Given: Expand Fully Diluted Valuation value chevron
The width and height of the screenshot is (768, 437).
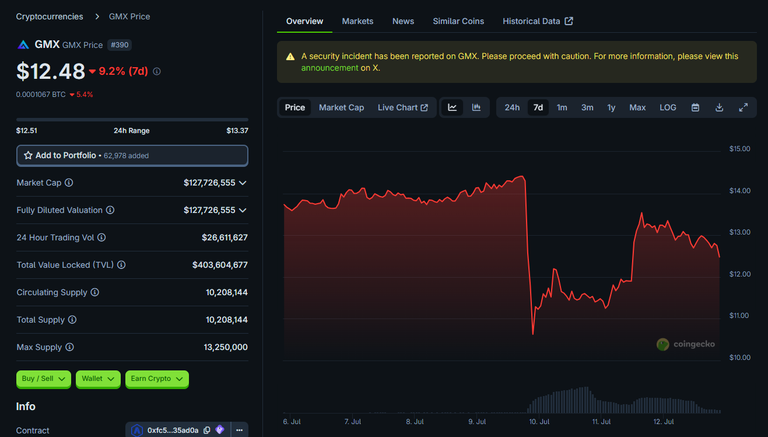Looking at the screenshot, I should pyautogui.click(x=242, y=211).
